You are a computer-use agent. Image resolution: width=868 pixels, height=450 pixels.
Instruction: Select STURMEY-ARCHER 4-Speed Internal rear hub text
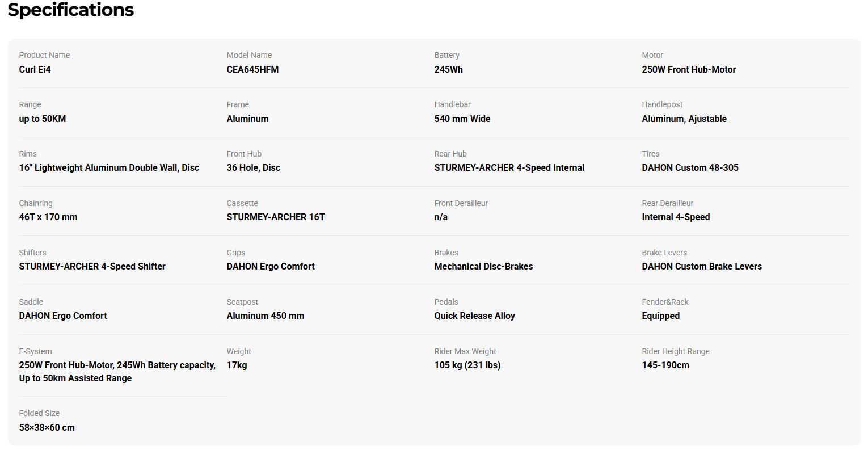pos(509,167)
